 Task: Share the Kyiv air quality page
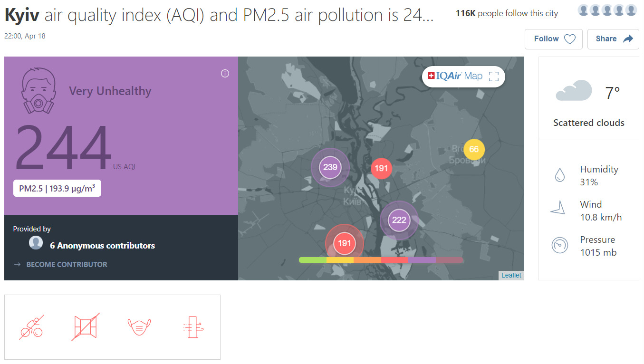pos(613,39)
